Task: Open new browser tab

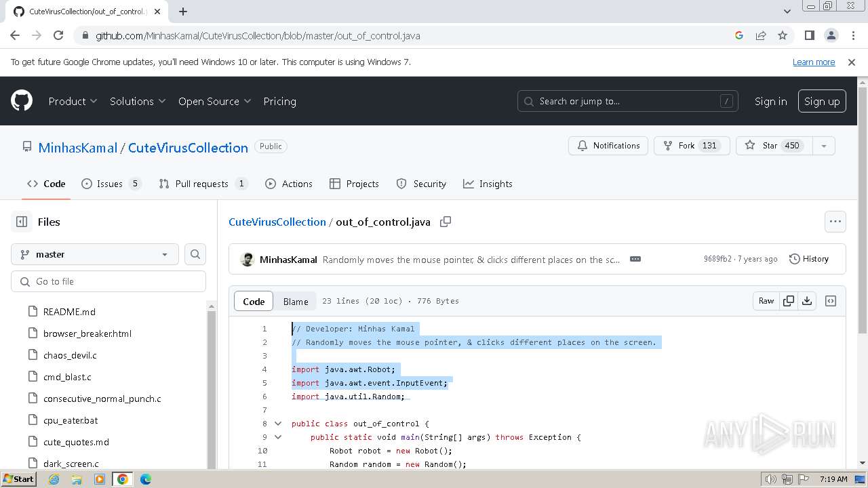Action: (183, 12)
